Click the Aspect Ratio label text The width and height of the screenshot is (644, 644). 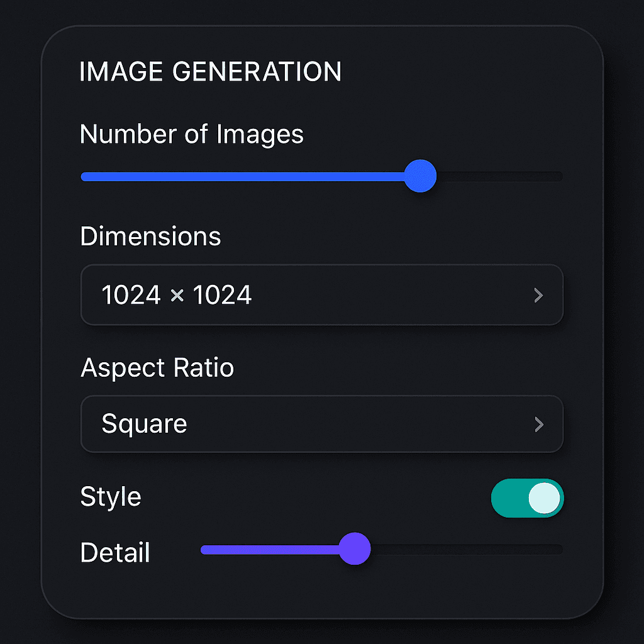(x=157, y=368)
